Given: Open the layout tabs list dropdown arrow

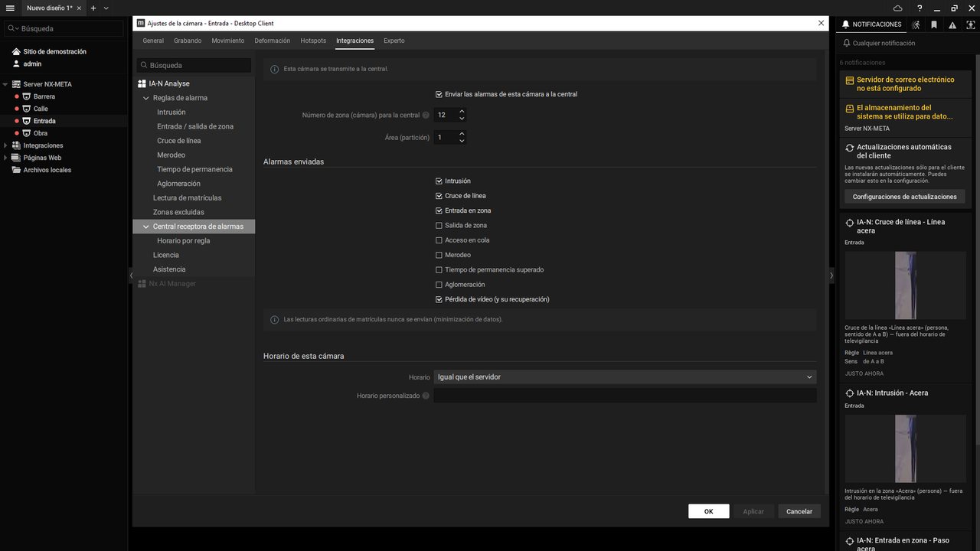Looking at the screenshot, I should tap(106, 8).
